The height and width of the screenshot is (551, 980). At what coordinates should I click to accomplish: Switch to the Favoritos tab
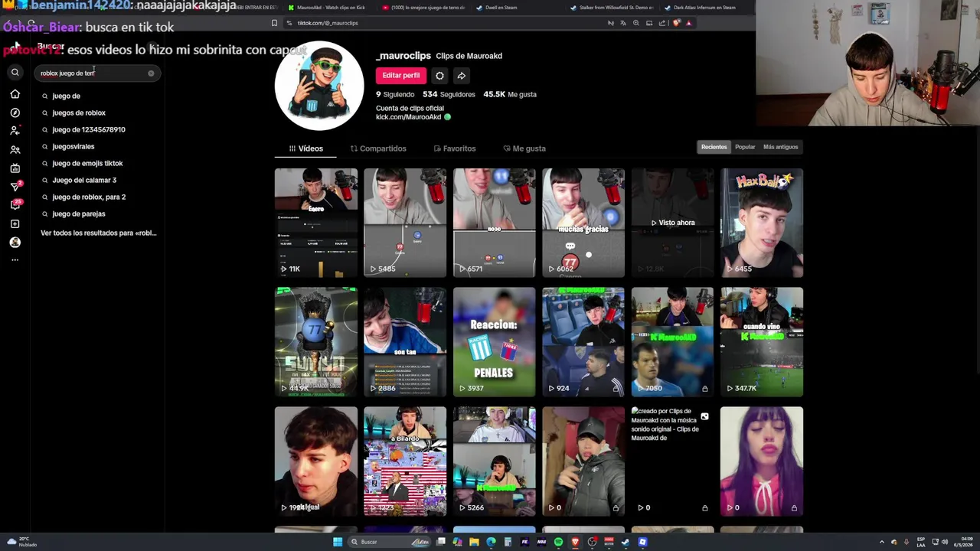point(455,148)
